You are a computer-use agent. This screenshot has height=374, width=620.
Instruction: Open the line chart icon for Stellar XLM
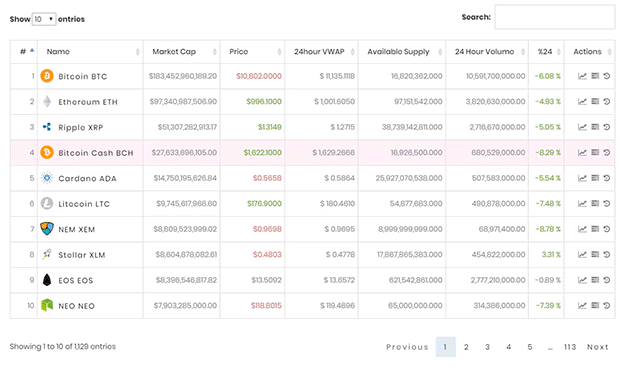point(582,255)
